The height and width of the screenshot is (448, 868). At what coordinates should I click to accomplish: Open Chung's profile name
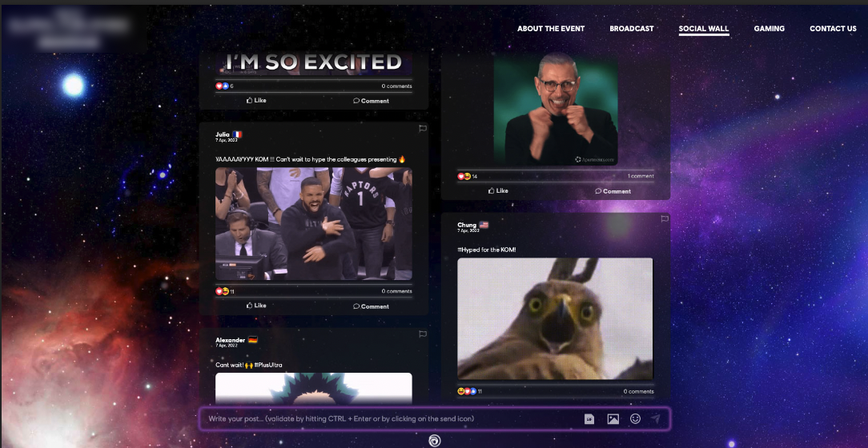pyautogui.click(x=467, y=225)
